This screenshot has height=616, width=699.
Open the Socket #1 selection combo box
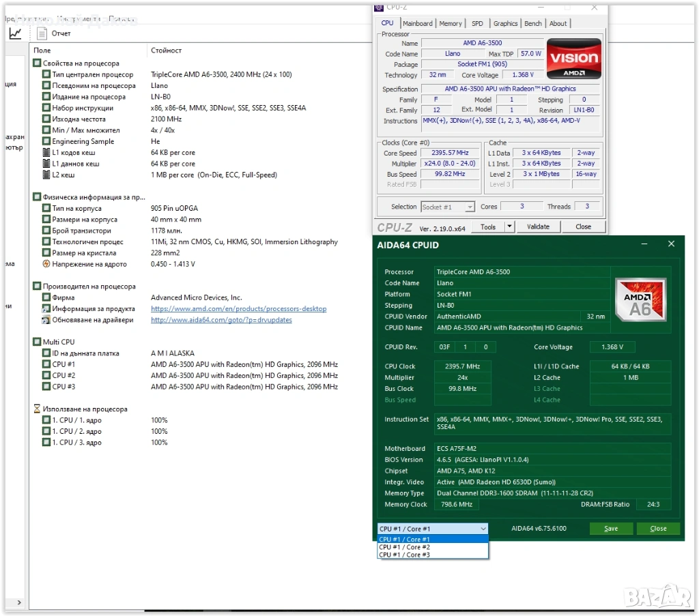pyautogui.click(x=448, y=207)
